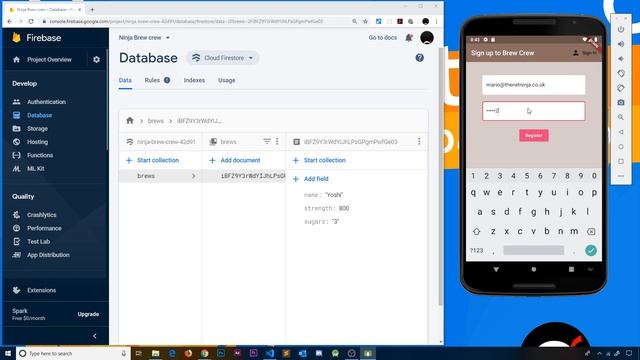Go to Firestore root home breadcrumb
Image resolution: width=640 pixels, height=360 pixels.
point(130,120)
